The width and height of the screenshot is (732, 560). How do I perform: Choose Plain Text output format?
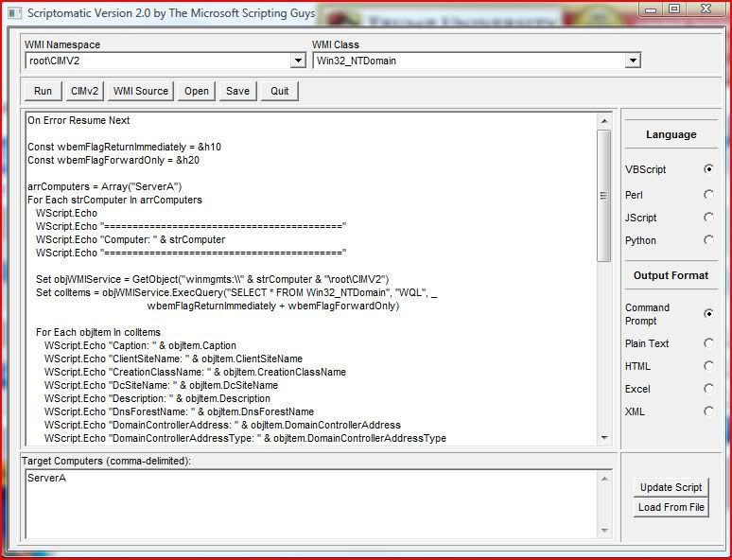[x=708, y=343]
